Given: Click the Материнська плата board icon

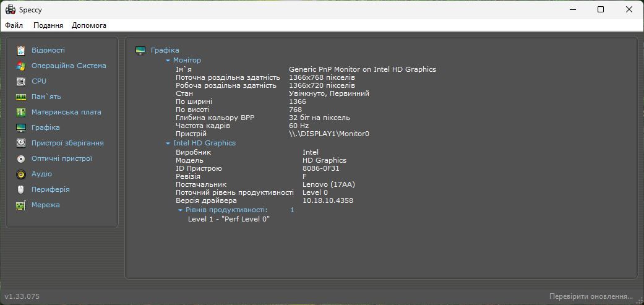Looking at the screenshot, I should [x=21, y=112].
